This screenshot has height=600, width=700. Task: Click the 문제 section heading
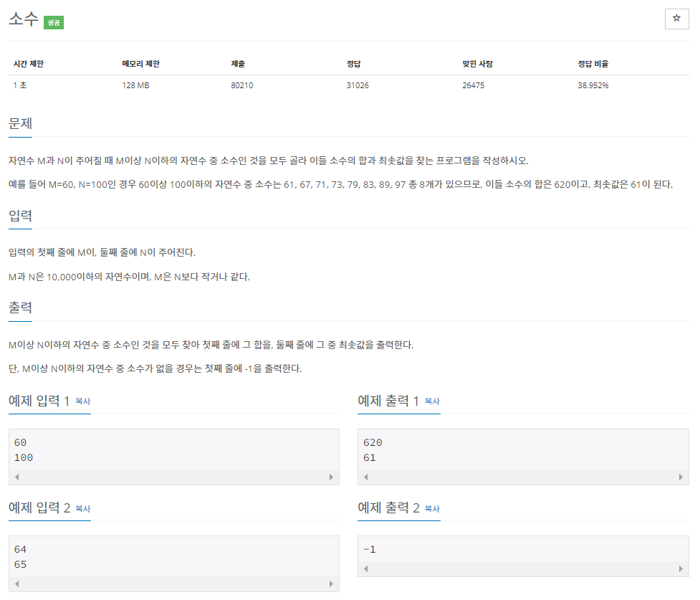point(20,123)
